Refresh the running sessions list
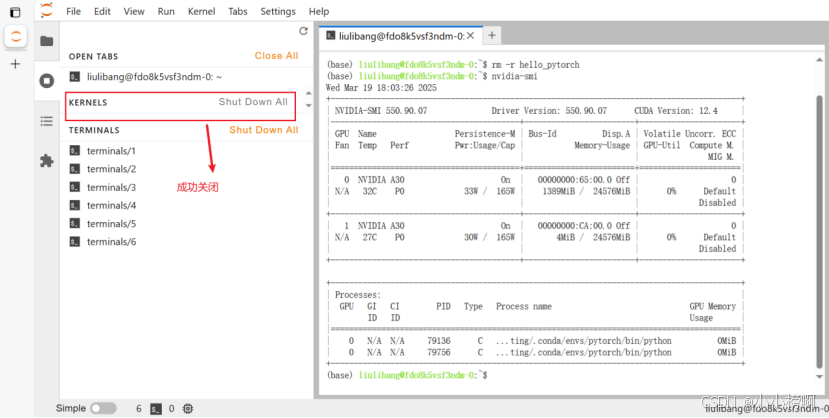This screenshot has height=418, width=829. 303,31
